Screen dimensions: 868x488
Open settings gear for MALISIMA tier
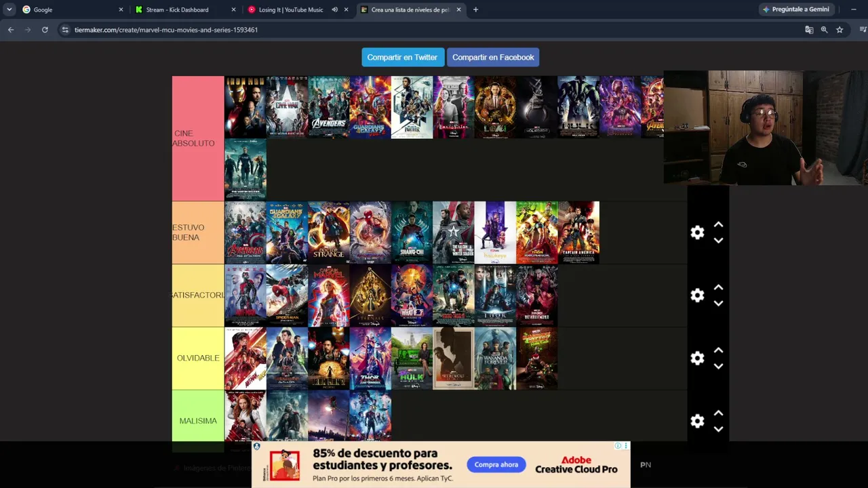[697, 421]
